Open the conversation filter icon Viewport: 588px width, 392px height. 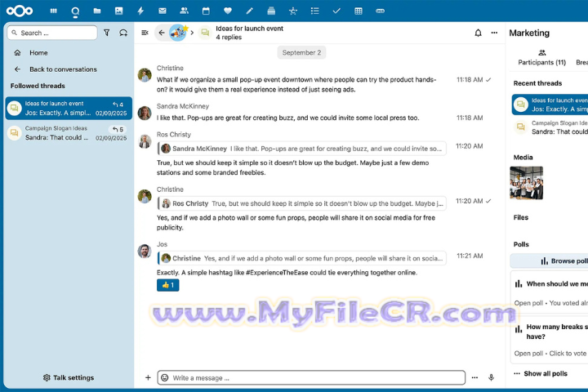[x=107, y=33]
